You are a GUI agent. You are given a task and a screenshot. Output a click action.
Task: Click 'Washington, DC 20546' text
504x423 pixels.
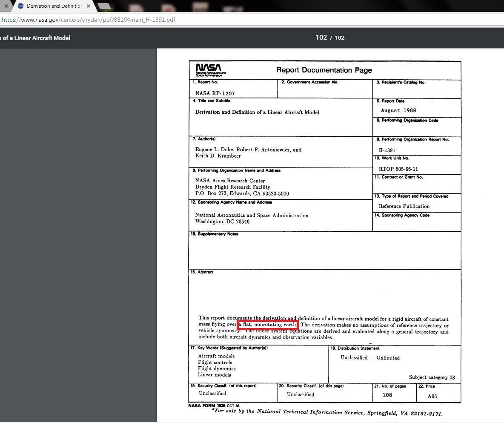tap(223, 222)
